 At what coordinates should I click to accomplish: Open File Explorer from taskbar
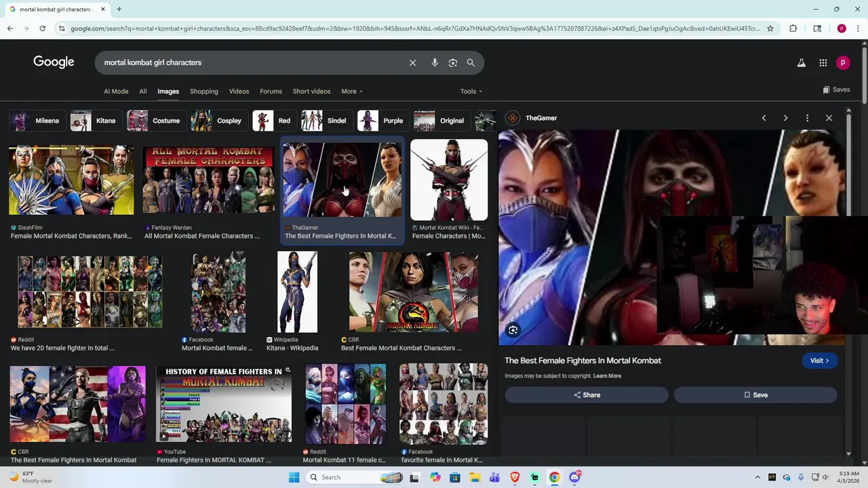pos(475,477)
